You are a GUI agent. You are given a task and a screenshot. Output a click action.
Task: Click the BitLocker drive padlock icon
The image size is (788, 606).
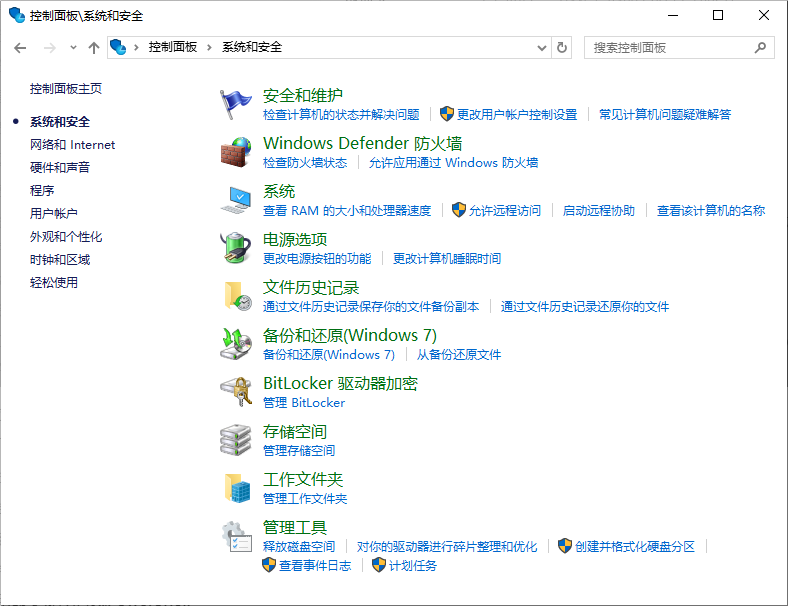[x=236, y=392]
